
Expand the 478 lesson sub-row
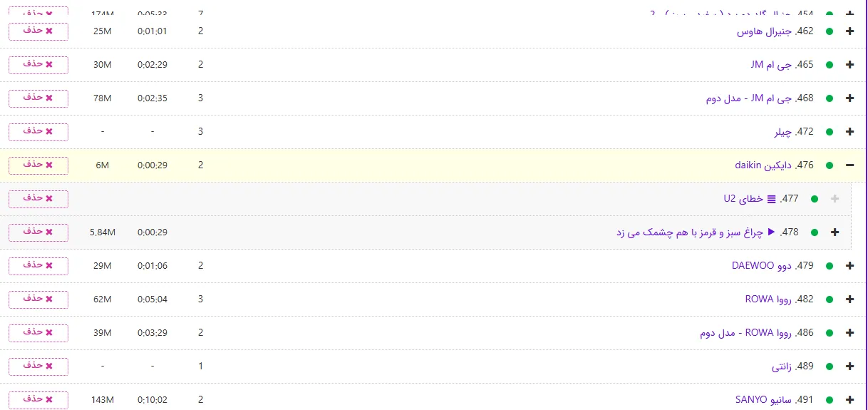(835, 232)
